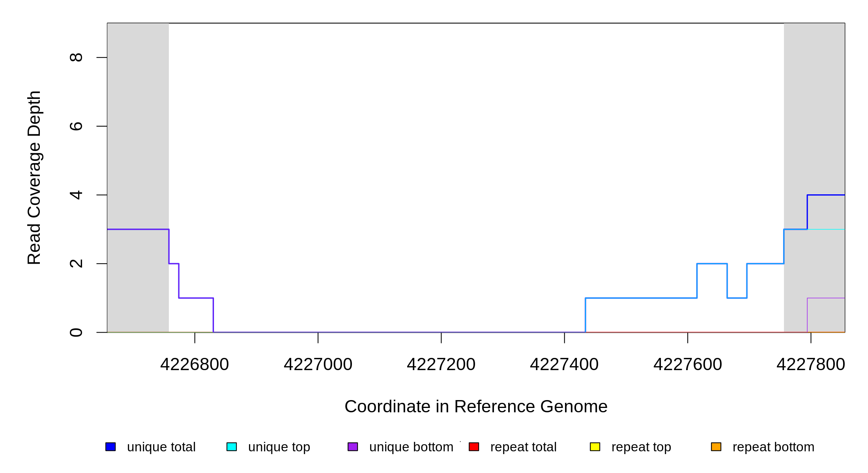Click the yellow repeat top legend swatch
This screenshot has height=473, width=868.
(x=595, y=447)
